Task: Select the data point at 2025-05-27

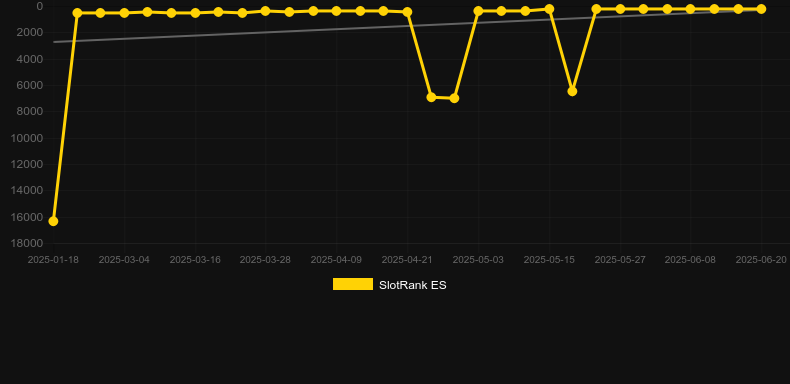Action: [x=620, y=9]
